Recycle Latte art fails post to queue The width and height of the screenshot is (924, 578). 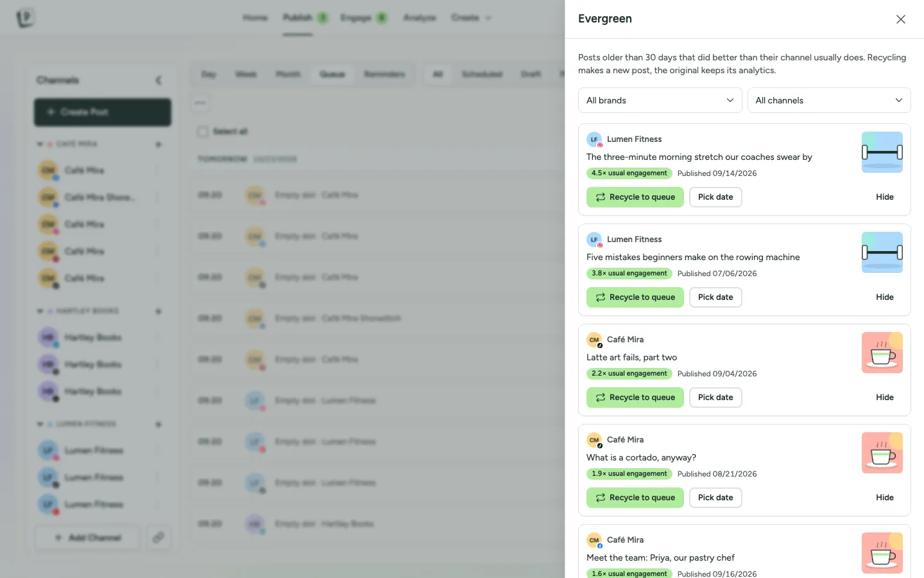tap(635, 398)
